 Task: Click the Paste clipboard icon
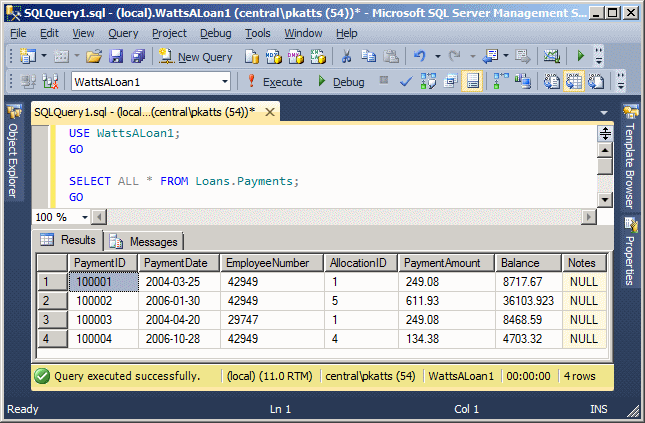391,56
